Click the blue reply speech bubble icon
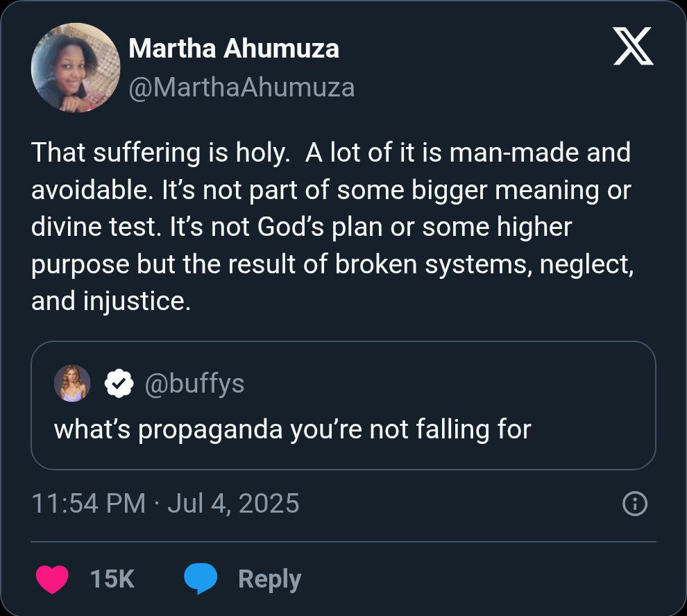The image size is (687, 616). pos(201,579)
